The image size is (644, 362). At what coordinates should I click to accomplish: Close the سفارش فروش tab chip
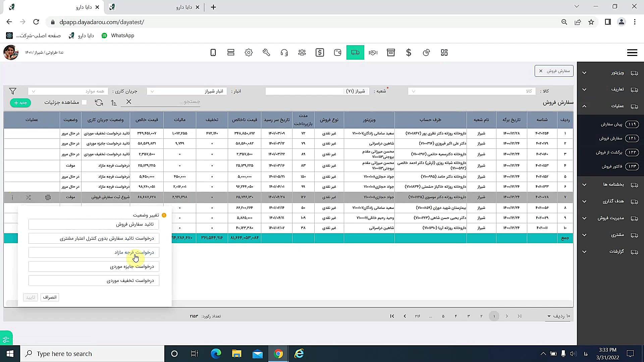tap(541, 71)
